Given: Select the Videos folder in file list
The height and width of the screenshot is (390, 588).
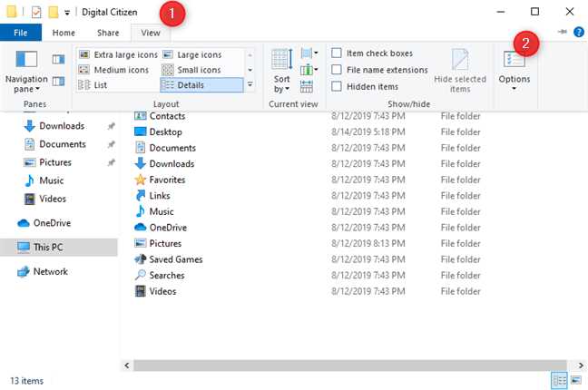Looking at the screenshot, I should click(x=155, y=291).
